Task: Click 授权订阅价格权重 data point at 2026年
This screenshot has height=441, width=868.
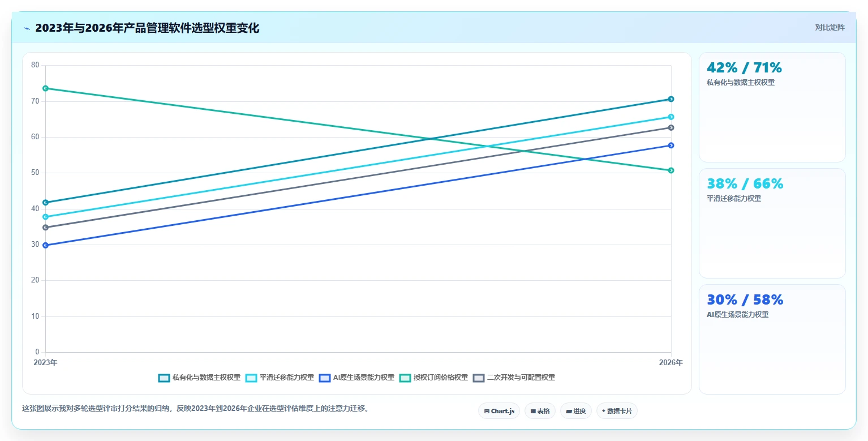Action: point(671,170)
